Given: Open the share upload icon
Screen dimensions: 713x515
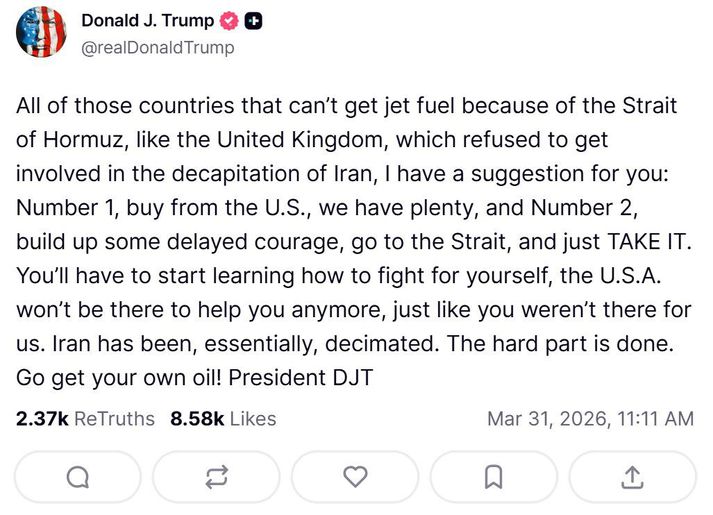Looking at the screenshot, I should [x=632, y=478].
